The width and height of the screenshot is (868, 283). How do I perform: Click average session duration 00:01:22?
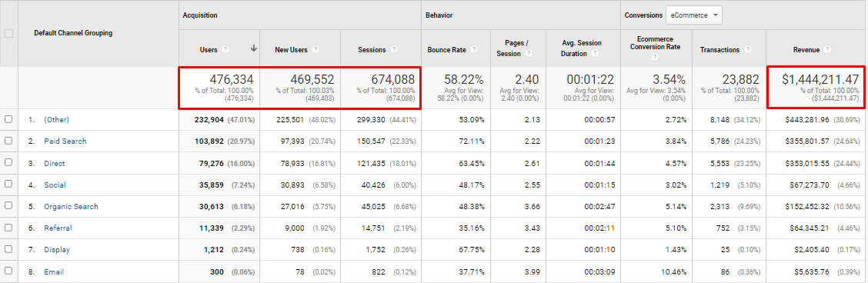590,80
